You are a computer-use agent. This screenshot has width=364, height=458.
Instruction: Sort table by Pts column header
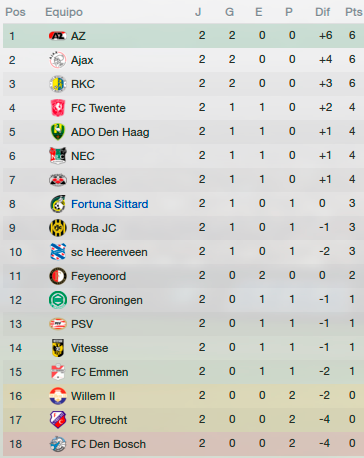354,12
